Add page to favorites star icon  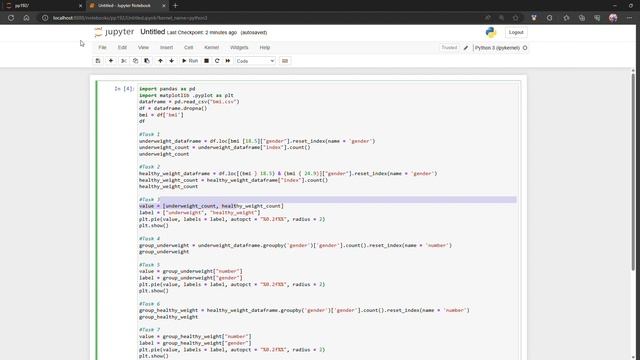pos(516,18)
